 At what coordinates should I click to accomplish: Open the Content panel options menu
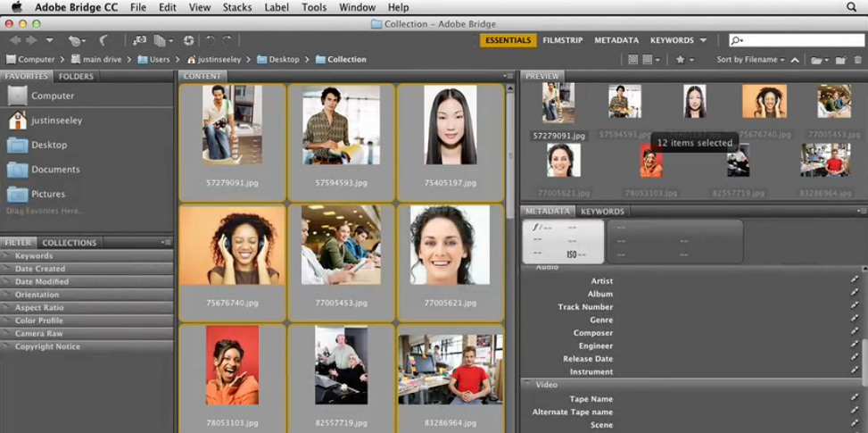click(508, 76)
